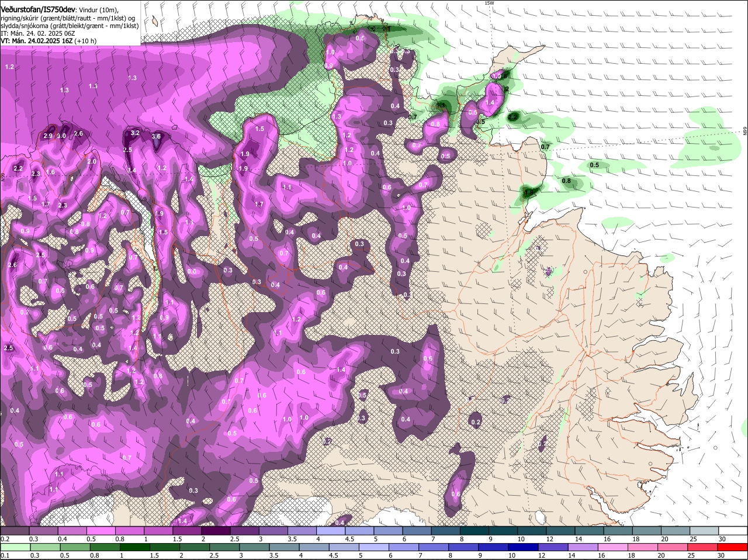Click the Veðurstofan/IS750dev title text
748x560 pixels.
click(x=38, y=9)
